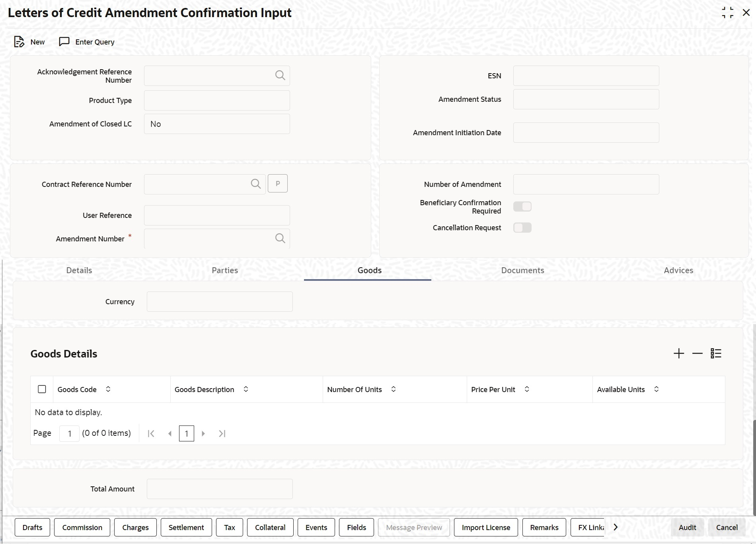Click the New document icon
The height and width of the screenshot is (544, 756).
[x=19, y=42]
